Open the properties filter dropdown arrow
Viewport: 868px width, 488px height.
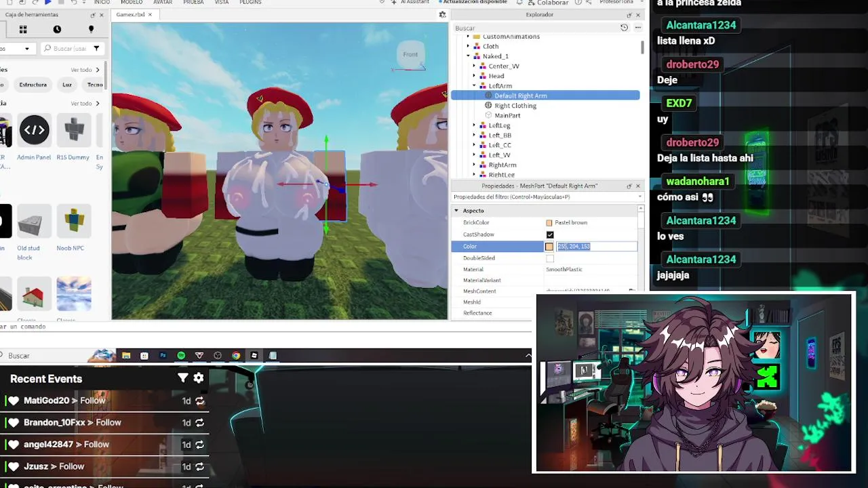(639, 197)
